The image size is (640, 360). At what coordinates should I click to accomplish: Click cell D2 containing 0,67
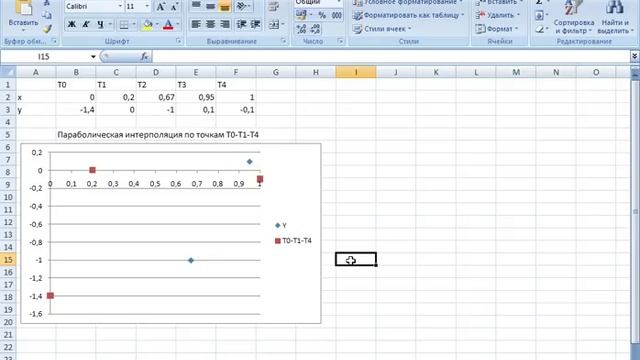point(156,97)
